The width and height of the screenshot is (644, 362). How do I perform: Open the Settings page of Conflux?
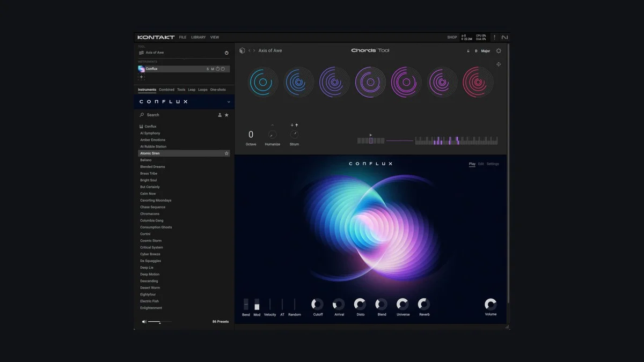pyautogui.click(x=493, y=164)
